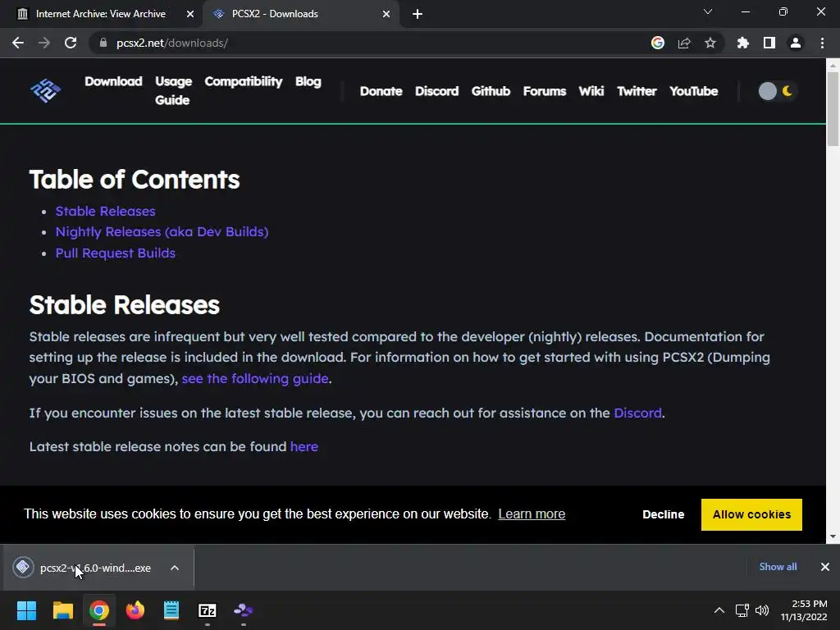This screenshot has width=840, height=630.
Task: Click the Google icon in the address bar
Action: coord(658,43)
